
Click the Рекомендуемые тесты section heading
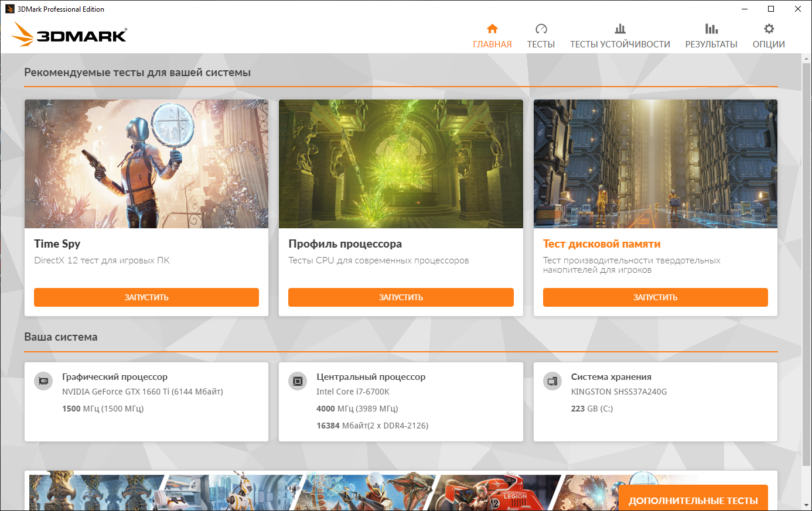click(x=137, y=73)
